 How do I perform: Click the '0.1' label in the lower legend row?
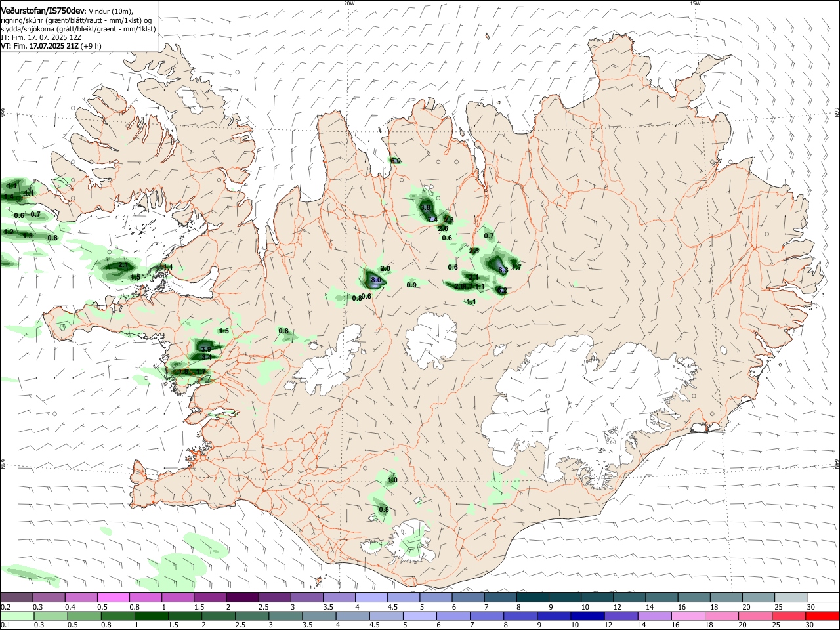(5, 625)
